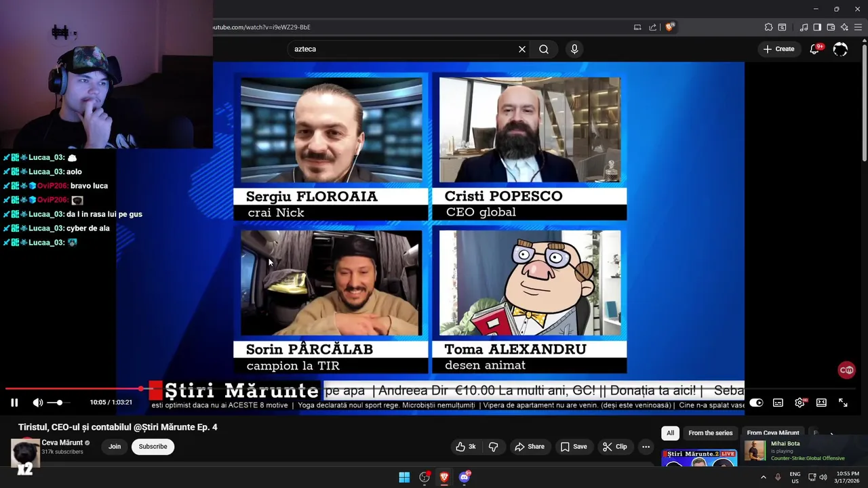Screen dimensions: 868x488
Task: Adjust the video volume slider
Action: [x=58, y=403]
